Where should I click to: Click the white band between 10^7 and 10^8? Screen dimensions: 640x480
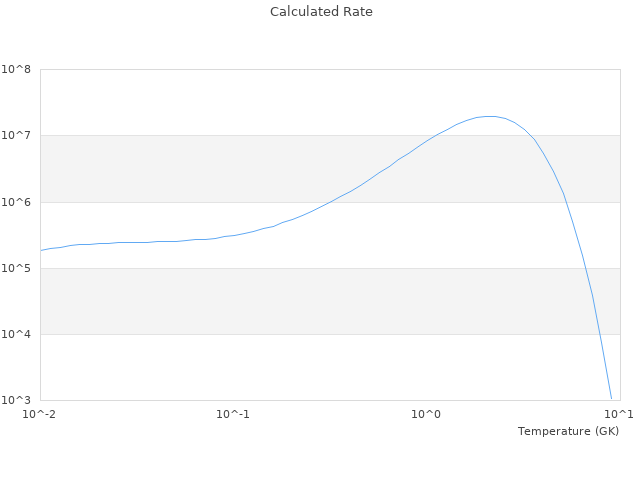tap(250, 102)
